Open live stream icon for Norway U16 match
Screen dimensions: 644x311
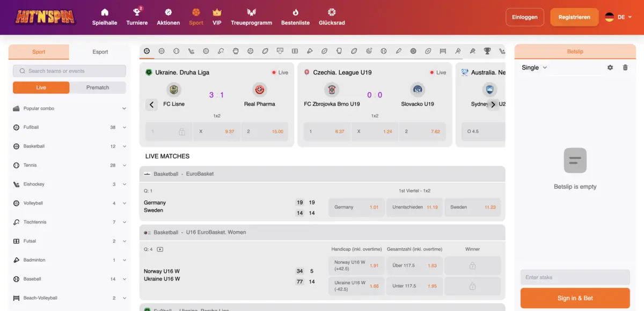(160, 249)
